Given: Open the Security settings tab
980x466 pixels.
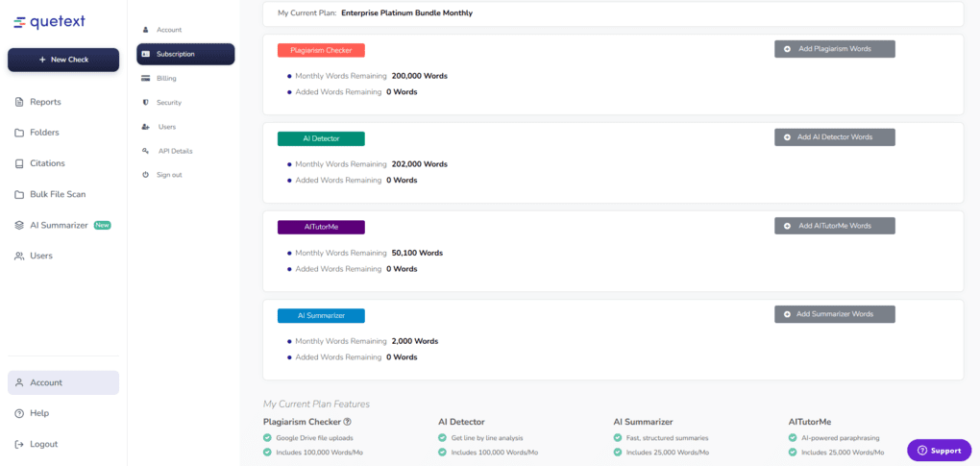Looking at the screenshot, I should tap(168, 102).
